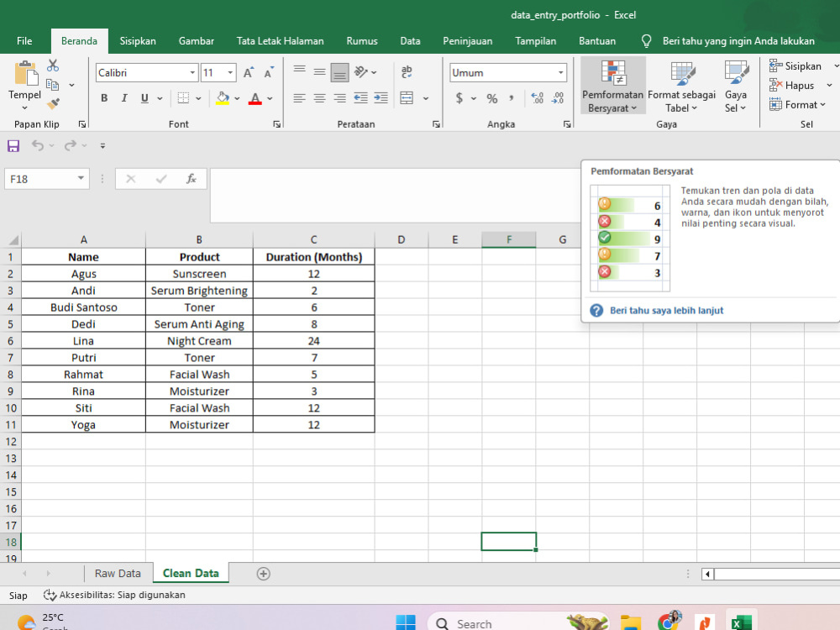Add a new sheet with plus icon
The height and width of the screenshot is (630, 840).
[x=263, y=574]
